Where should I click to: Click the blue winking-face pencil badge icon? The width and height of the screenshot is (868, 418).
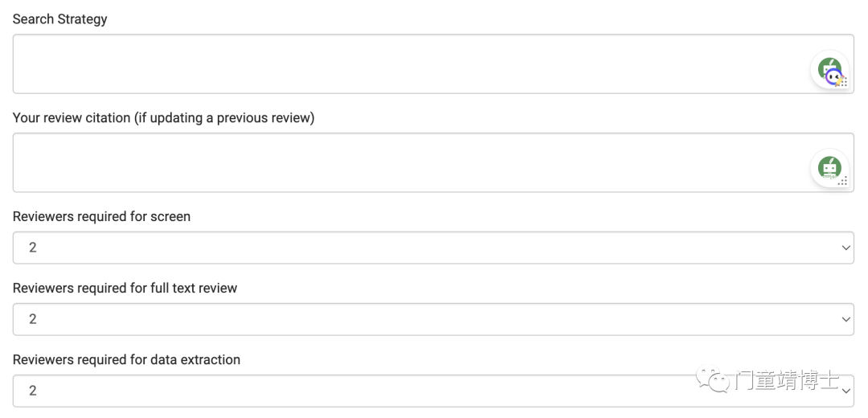(833, 77)
